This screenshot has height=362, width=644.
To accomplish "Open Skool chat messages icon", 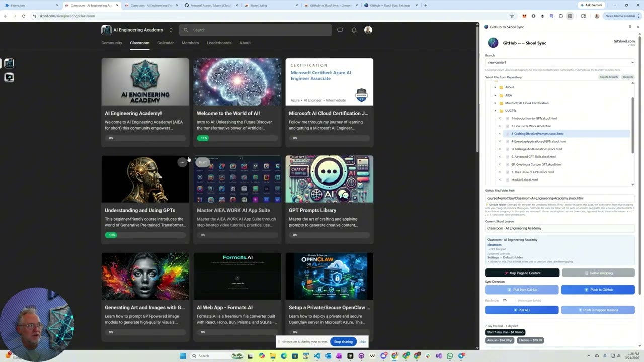I will 340,30.
